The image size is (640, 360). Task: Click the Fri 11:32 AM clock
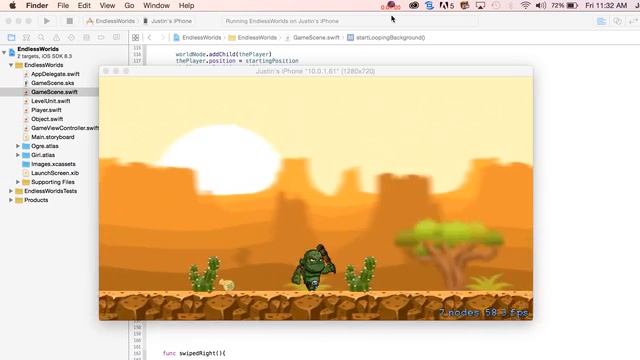(x=606, y=5)
